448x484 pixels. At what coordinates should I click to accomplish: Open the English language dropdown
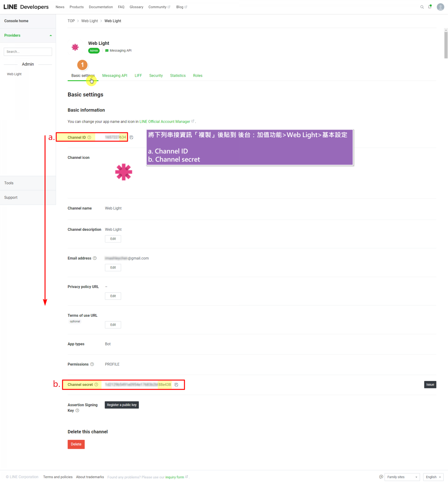coord(433,477)
